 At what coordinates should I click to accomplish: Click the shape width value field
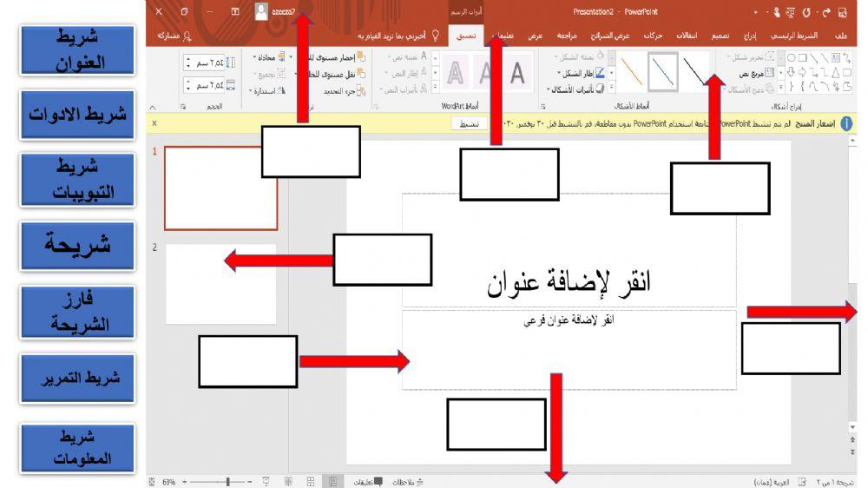(208, 85)
